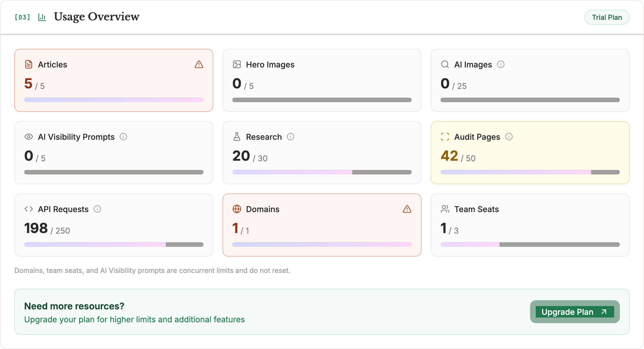Click the 'Need more resources?' heading

74,306
